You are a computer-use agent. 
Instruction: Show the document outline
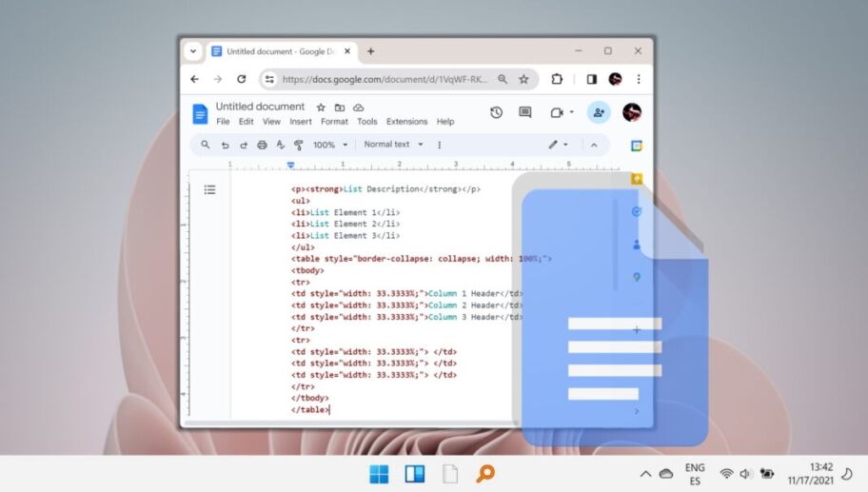pyautogui.click(x=209, y=189)
